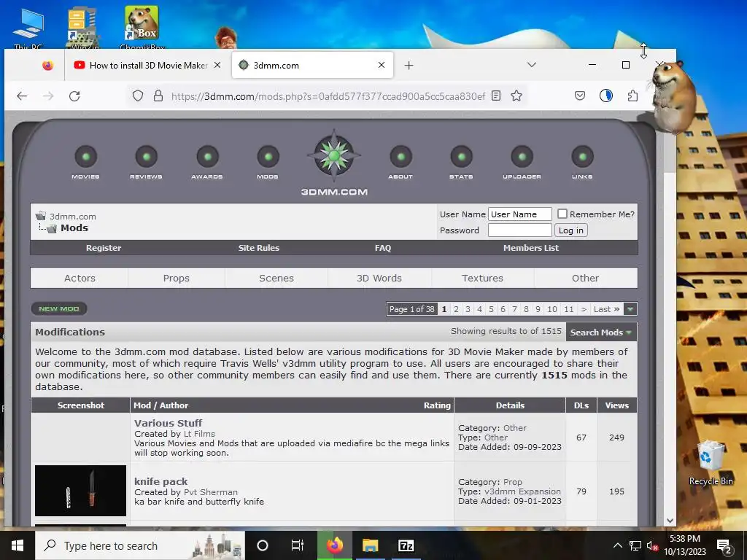Screen dimensions: 747x560
Task: Show hidden system tray icons
Action: coord(617,545)
